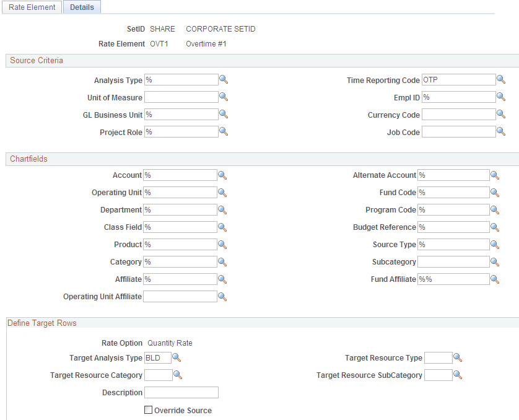Click the Program Code input field

pos(453,209)
